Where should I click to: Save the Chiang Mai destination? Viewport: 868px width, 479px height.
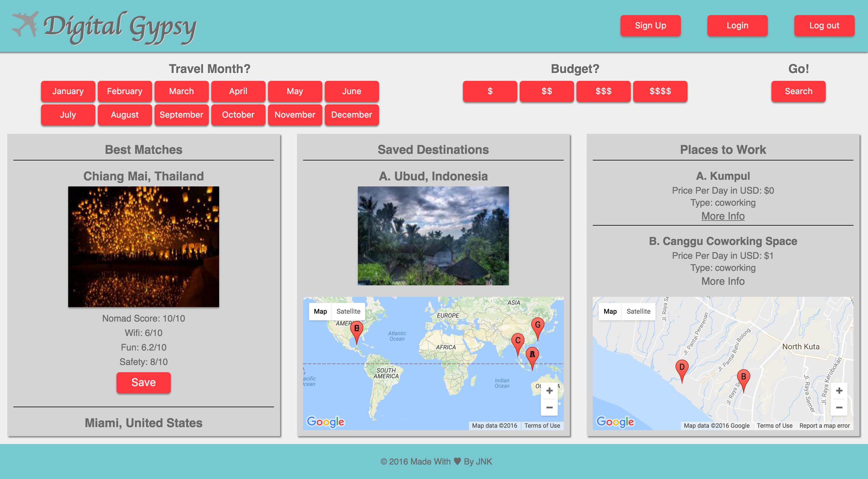pos(143,382)
